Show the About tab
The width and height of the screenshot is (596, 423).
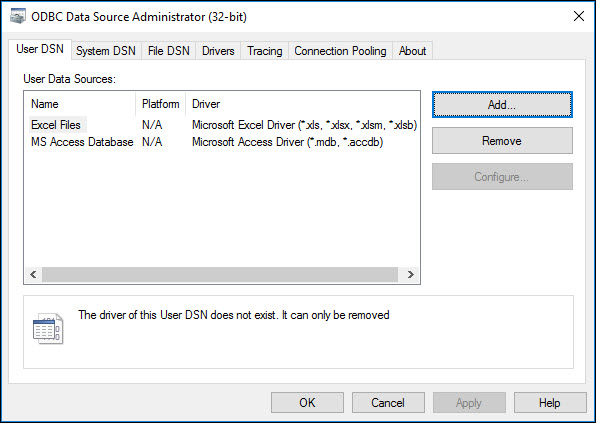(412, 51)
